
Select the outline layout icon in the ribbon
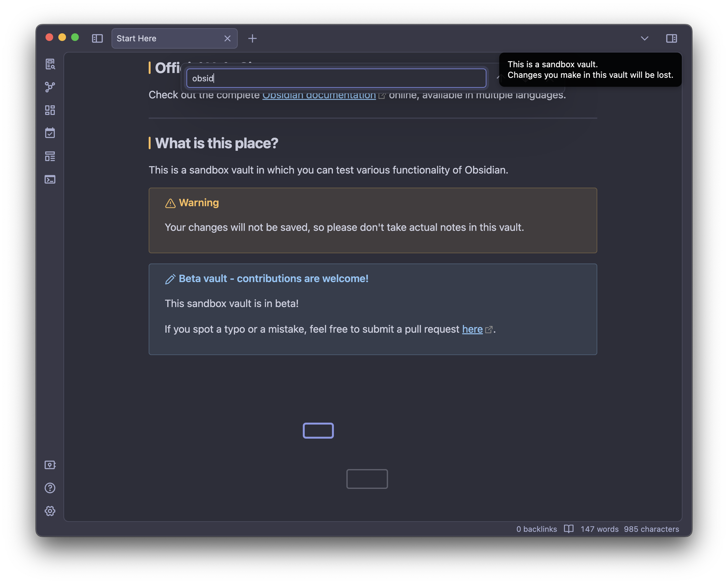pyautogui.click(x=50, y=157)
